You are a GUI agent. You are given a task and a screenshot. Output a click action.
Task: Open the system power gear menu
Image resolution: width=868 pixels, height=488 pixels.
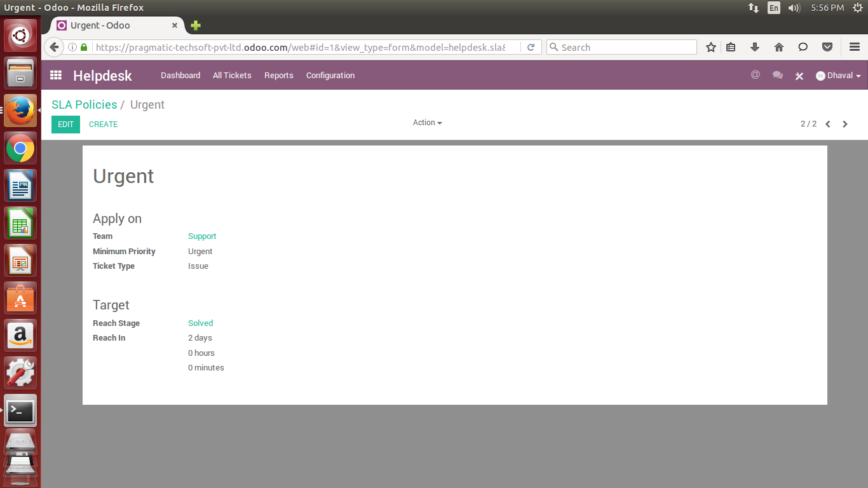(857, 8)
